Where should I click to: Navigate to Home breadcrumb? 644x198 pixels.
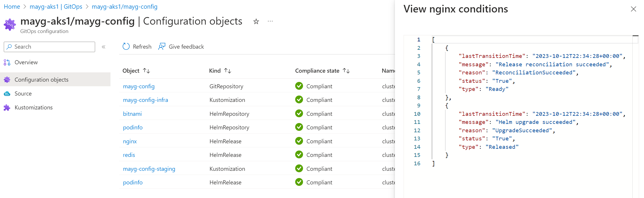click(x=12, y=7)
